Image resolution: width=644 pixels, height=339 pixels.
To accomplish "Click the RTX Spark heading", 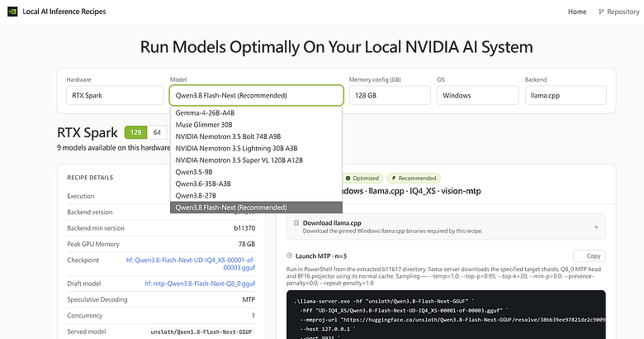I will point(88,132).
